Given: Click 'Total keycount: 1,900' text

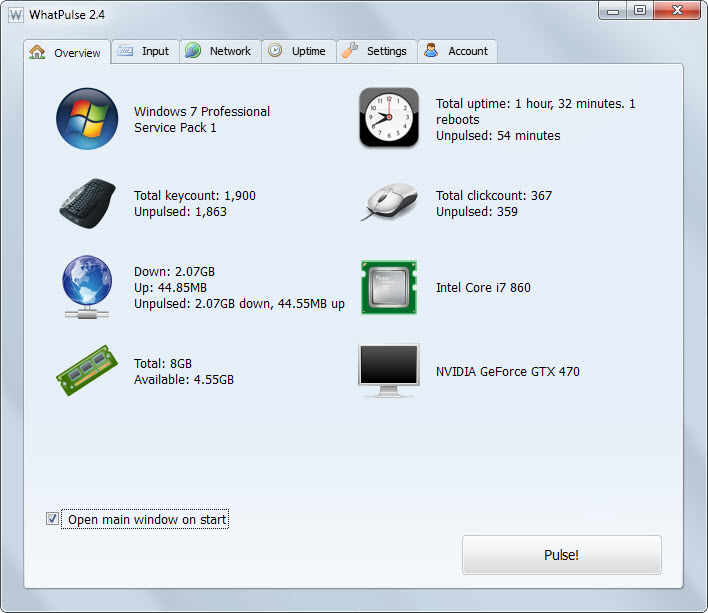Looking at the screenshot, I should pyautogui.click(x=195, y=195).
